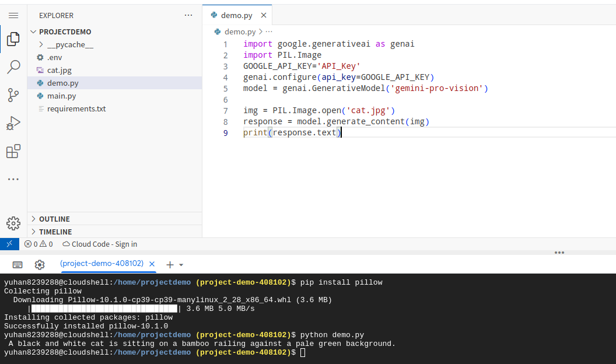Click the keyboard icon in terminal panel
Screen dimensions: 616x364
click(17, 264)
